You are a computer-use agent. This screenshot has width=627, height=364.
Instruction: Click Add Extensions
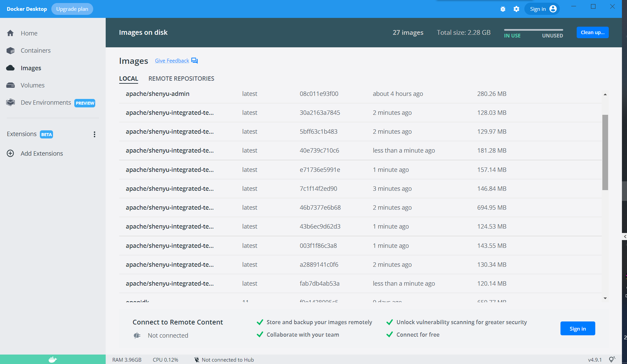pyautogui.click(x=42, y=153)
